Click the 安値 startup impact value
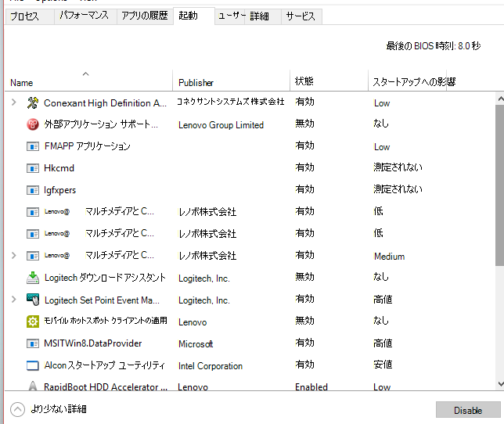The height and width of the screenshot is (424, 504). (383, 365)
